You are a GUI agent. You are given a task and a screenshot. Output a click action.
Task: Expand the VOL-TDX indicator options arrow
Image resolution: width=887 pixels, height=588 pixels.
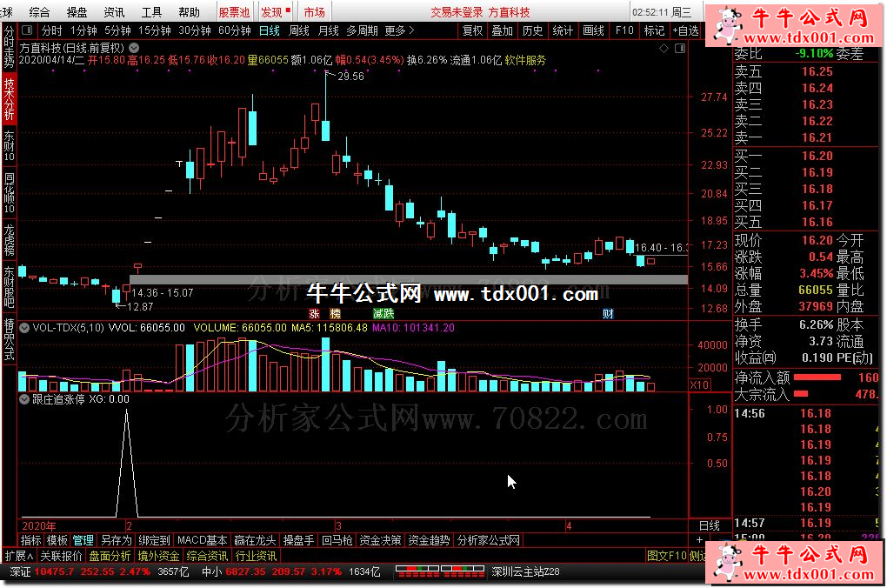tap(25, 328)
